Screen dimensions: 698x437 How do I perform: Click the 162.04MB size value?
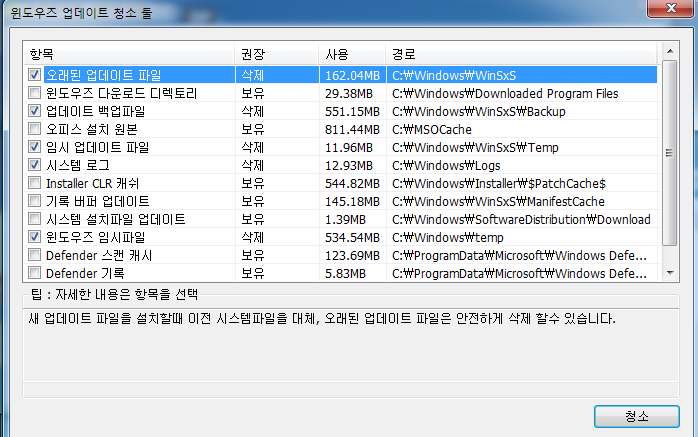(352, 76)
